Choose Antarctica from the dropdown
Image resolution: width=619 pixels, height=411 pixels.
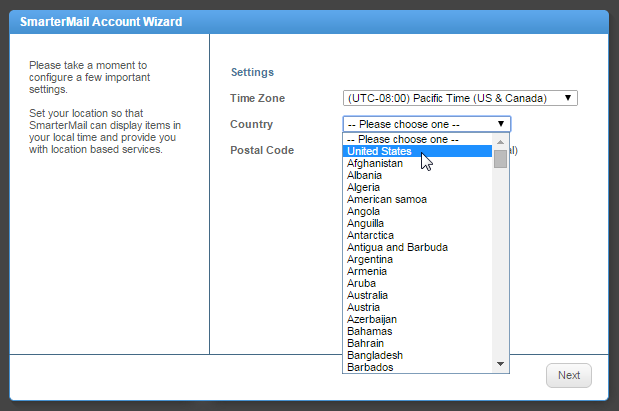point(418,235)
